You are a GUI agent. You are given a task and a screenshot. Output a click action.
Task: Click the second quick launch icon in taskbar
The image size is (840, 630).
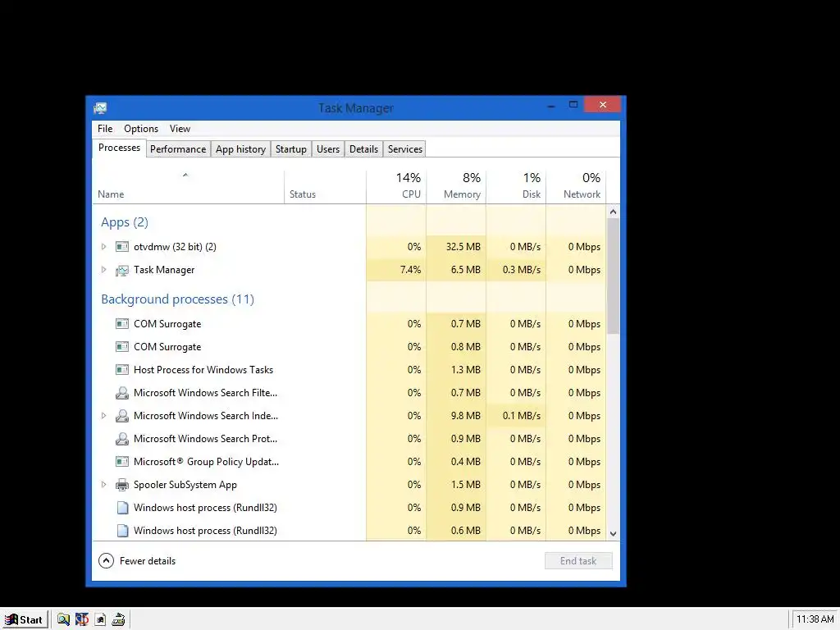[81, 620]
